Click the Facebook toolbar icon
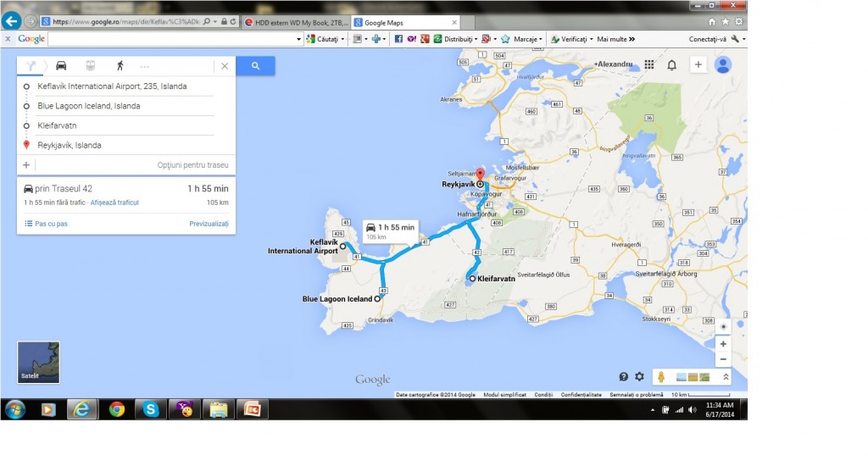The image size is (868, 472). coord(398,39)
